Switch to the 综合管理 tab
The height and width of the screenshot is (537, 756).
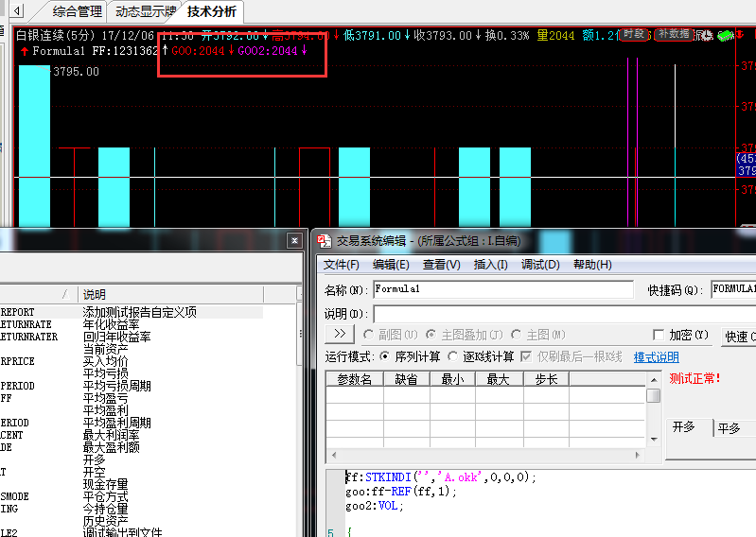pos(78,12)
